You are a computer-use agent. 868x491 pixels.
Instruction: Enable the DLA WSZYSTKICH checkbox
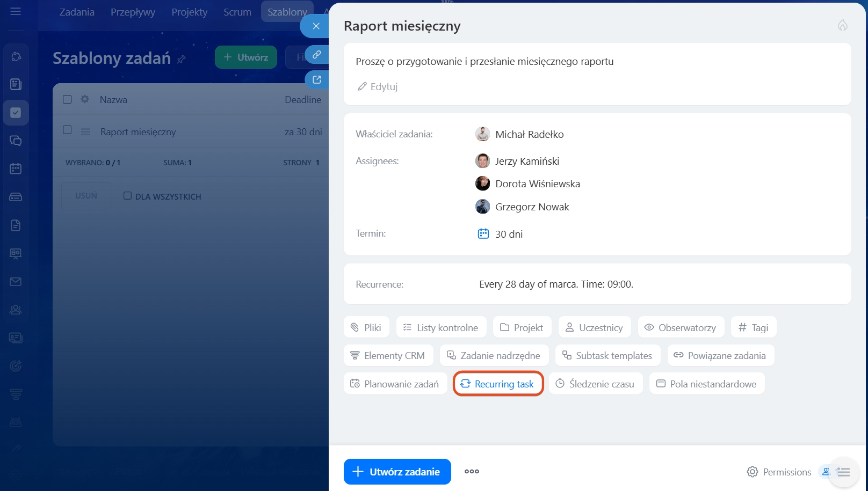127,196
